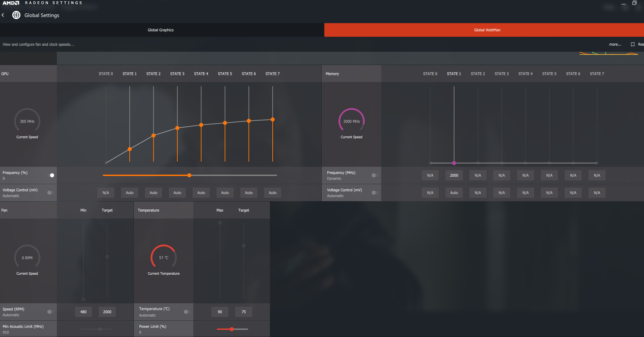
Task: Click Memory State 7 frequency N/A field
Action: click(597, 175)
